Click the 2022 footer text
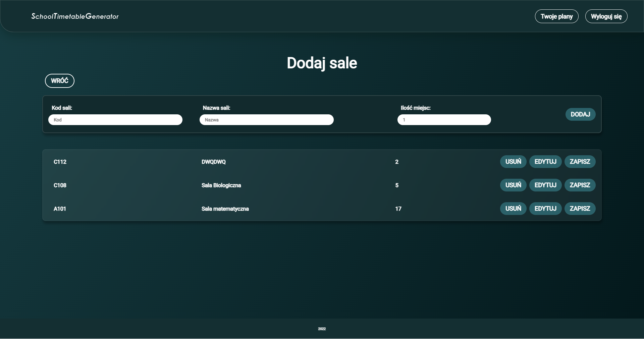 pos(322,329)
